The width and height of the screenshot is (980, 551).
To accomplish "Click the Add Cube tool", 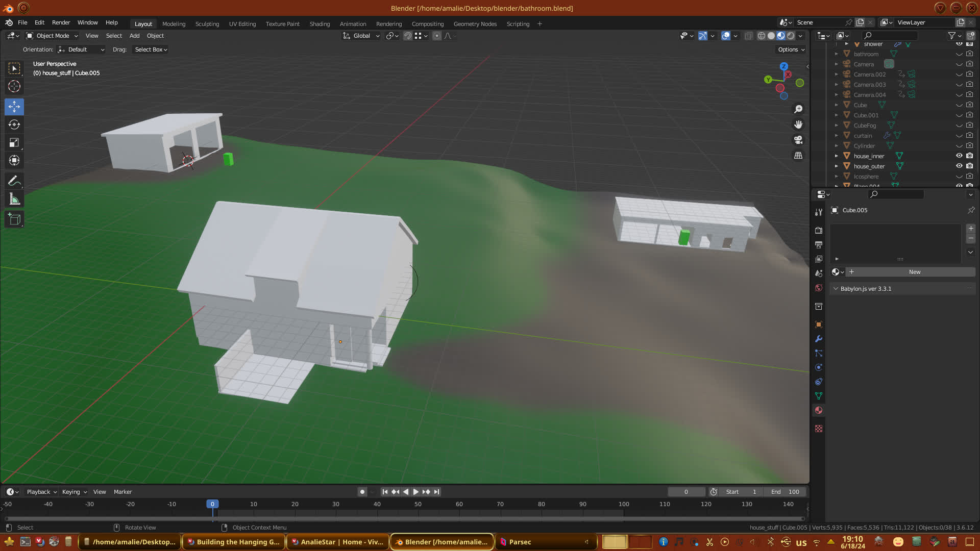I will click(14, 219).
